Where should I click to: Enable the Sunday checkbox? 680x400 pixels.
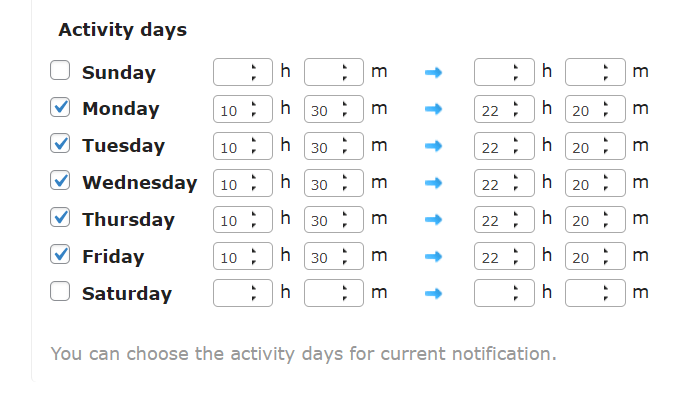(x=60, y=71)
